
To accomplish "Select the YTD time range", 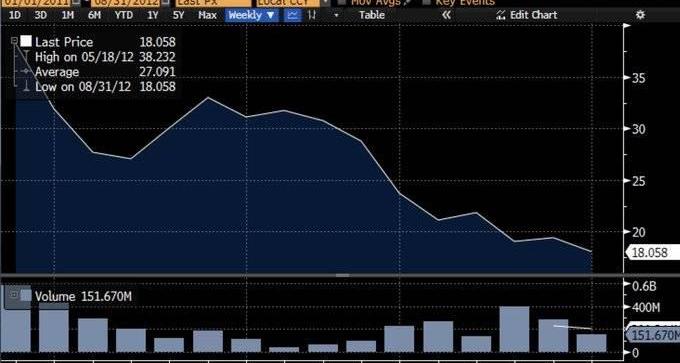I will click(124, 15).
